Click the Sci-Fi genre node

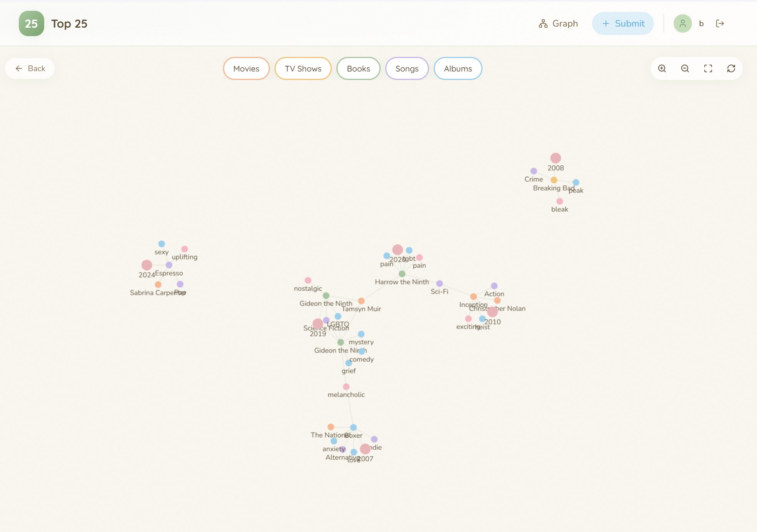point(439,284)
